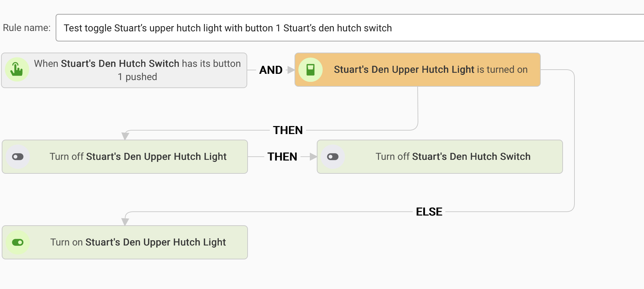
Task: Click the AND connector label
Action: [271, 70]
